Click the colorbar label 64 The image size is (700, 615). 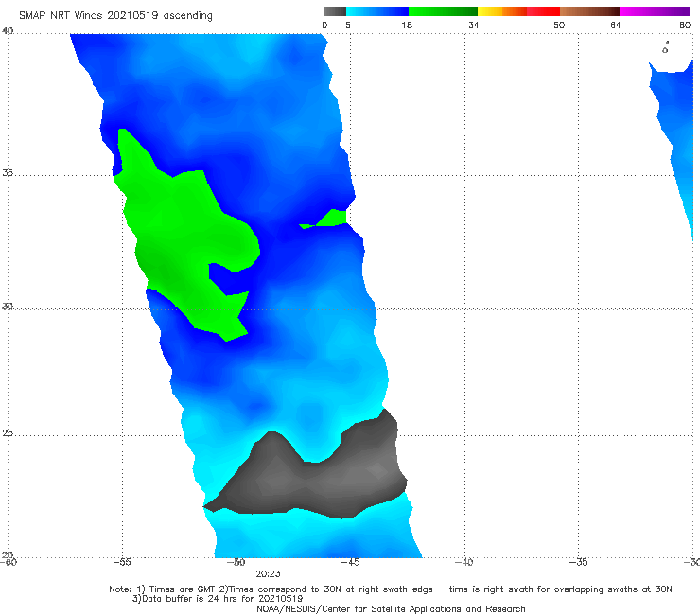point(616,25)
